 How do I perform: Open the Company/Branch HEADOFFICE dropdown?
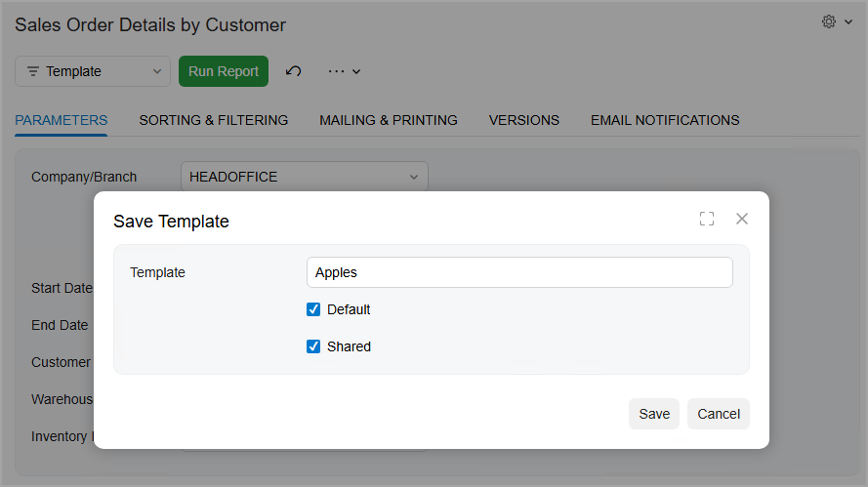pos(304,177)
